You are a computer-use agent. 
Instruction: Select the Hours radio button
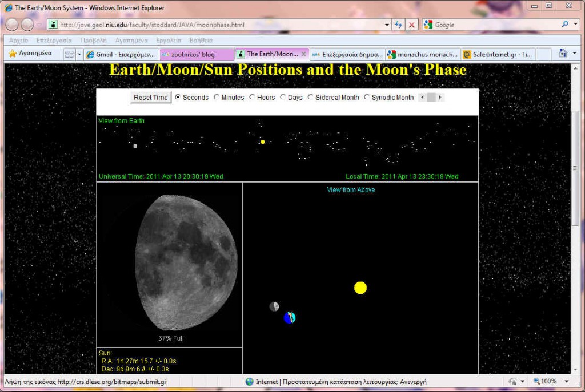click(x=252, y=97)
